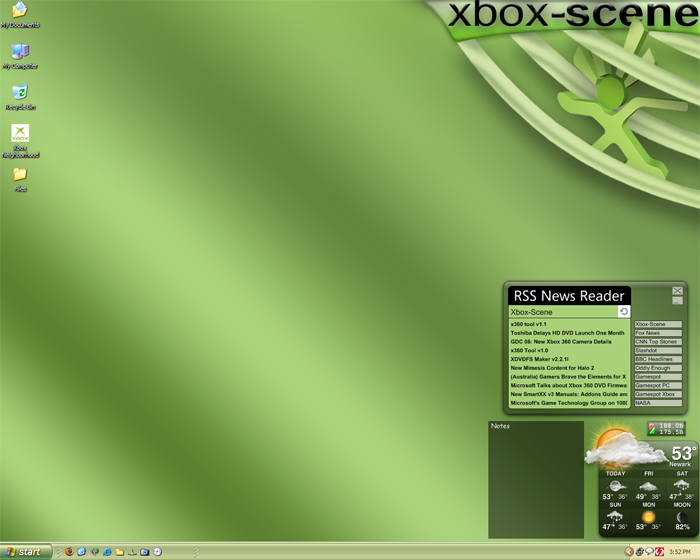Switch feed to BBC Headlines

point(658,359)
